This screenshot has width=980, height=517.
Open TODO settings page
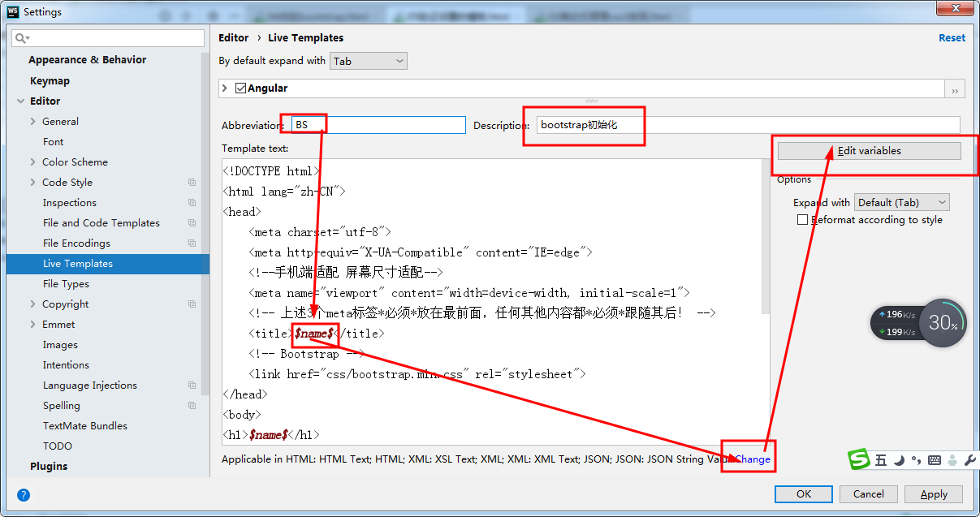coord(57,446)
